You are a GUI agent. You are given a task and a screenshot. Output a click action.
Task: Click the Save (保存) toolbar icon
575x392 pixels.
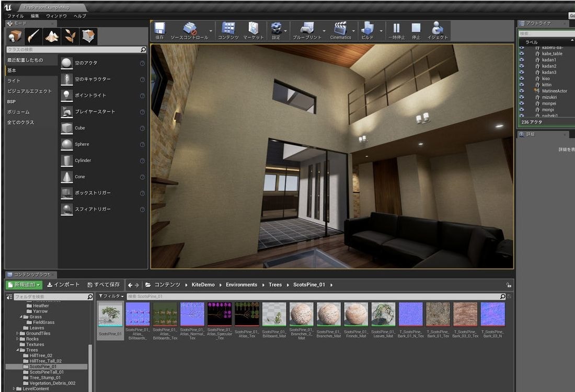tap(160, 30)
